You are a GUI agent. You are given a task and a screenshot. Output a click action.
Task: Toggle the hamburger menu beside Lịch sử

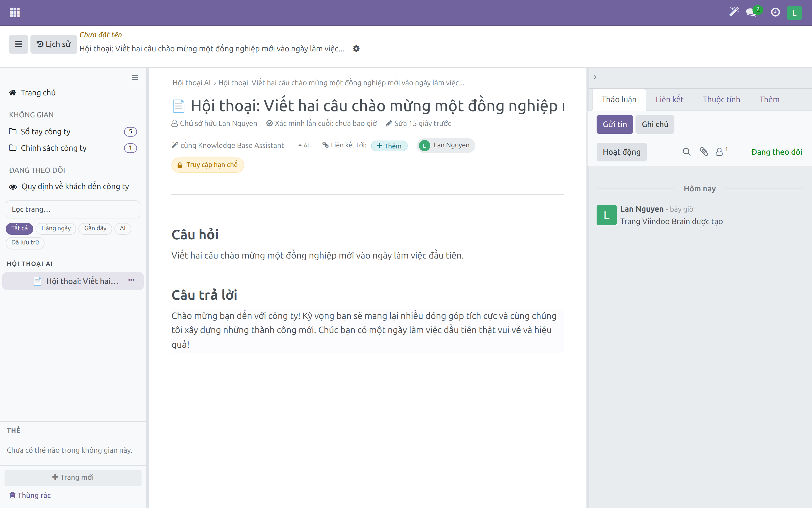click(18, 44)
